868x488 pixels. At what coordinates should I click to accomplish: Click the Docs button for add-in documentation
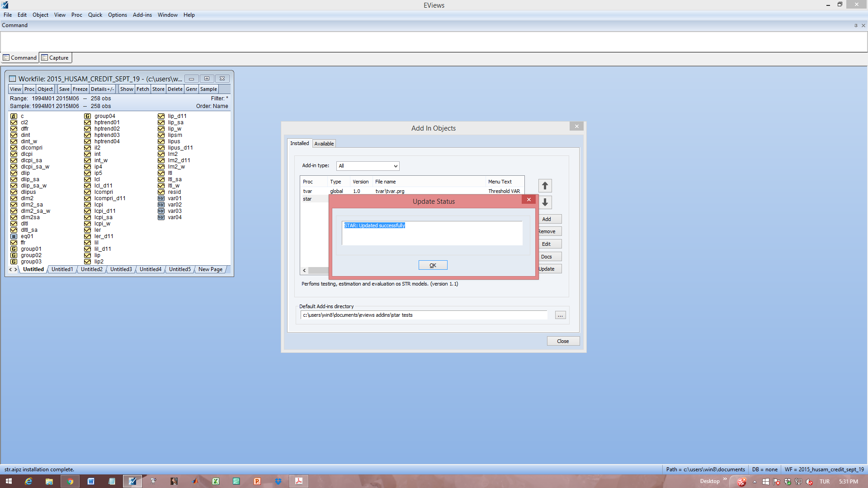546,256
